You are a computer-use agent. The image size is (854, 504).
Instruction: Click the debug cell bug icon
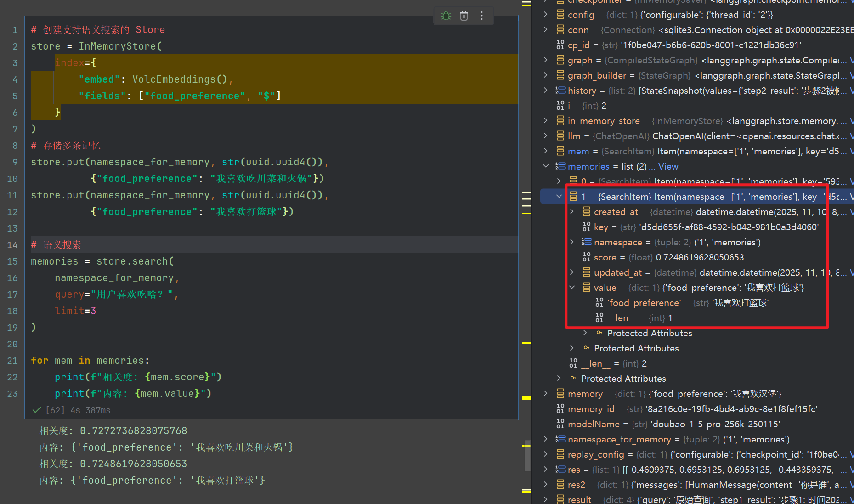[446, 16]
